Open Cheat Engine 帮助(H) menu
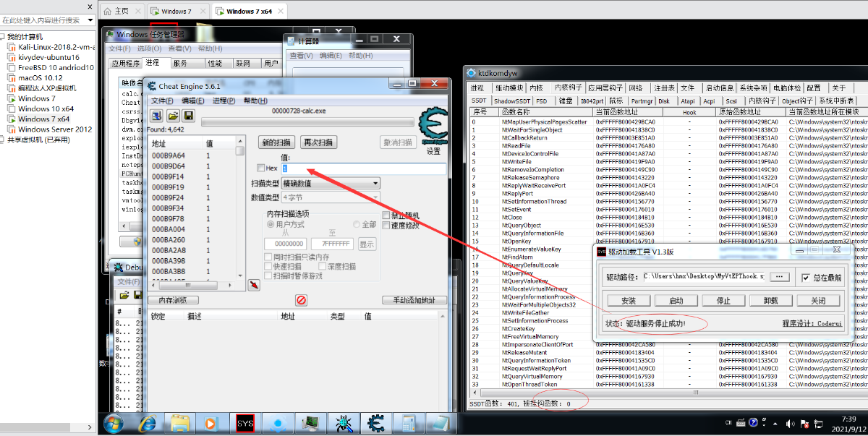 click(x=255, y=101)
